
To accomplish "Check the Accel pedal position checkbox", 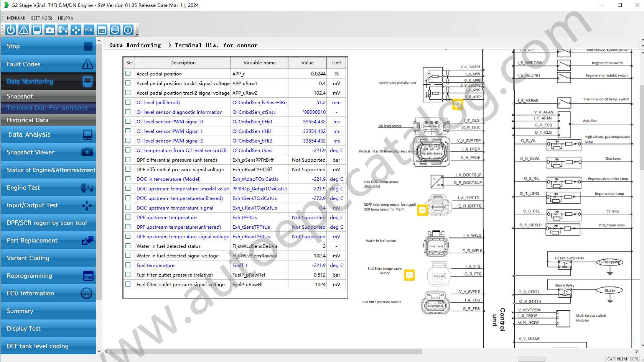I will [x=128, y=73].
